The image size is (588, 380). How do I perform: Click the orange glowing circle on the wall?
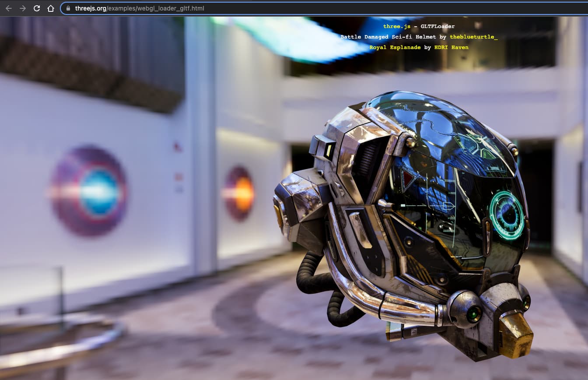(240, 193)
